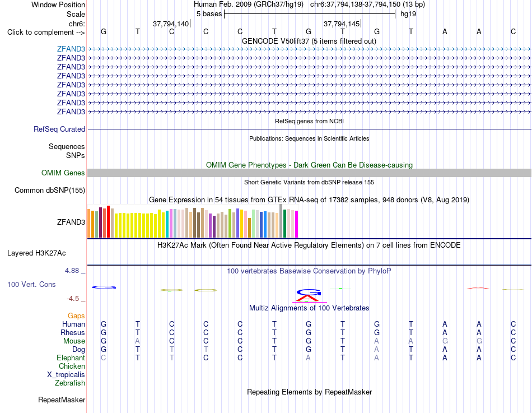Click the orange Gaps label
Screen dimensions: 532x413
point(76,316)
